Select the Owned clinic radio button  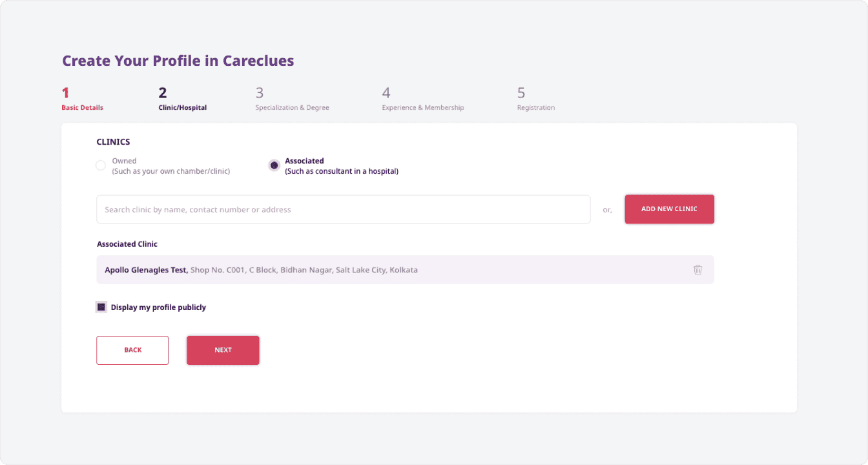[101, 165]
